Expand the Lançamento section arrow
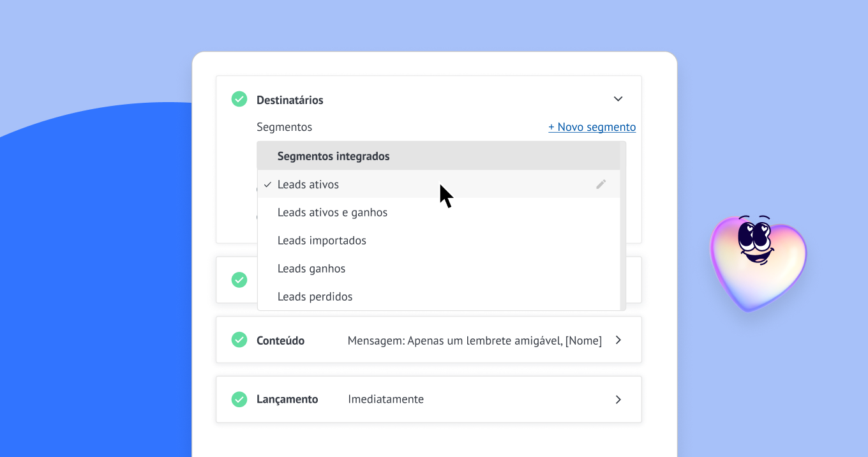868x457 pixels. point(618,400)
